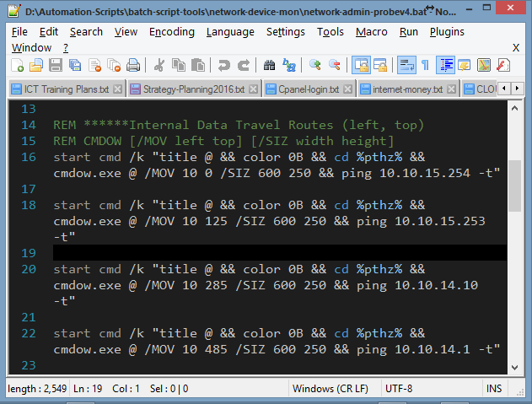Click the Copy icon in the toolbar

[179, 65]
